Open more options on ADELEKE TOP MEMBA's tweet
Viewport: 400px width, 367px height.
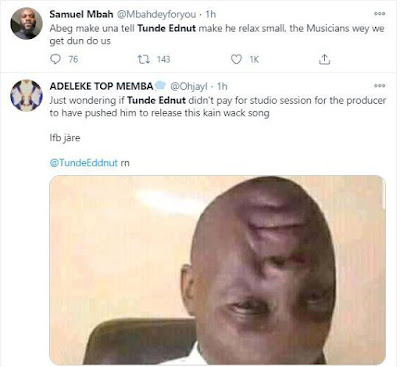(379, 86)
